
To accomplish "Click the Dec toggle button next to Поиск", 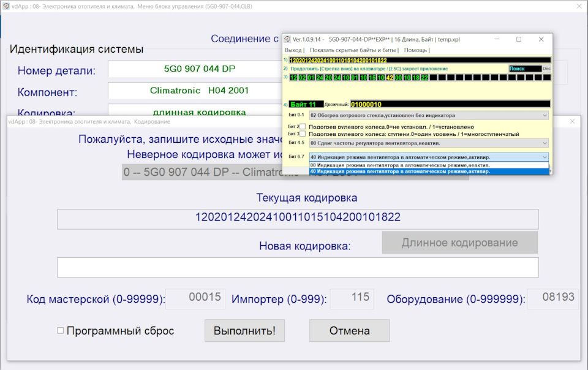I will 546,69.
